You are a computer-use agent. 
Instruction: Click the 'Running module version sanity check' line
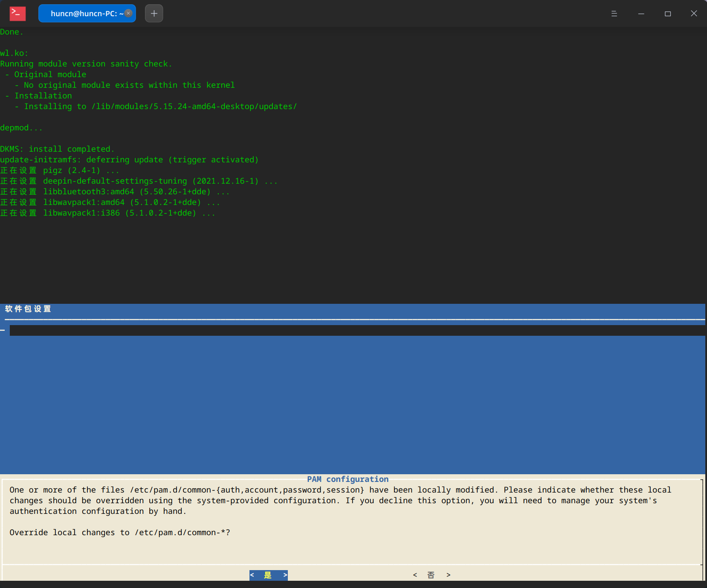[x=86, y=64]
